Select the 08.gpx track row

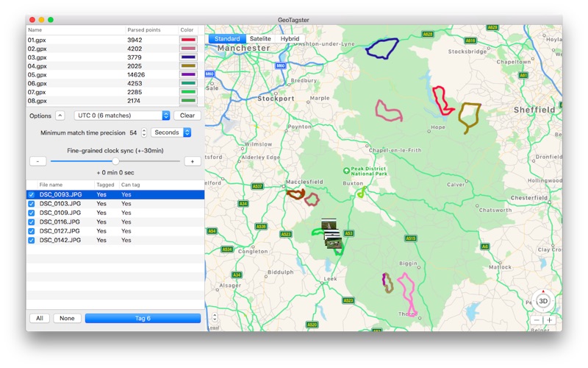click(x=115, y=101)
